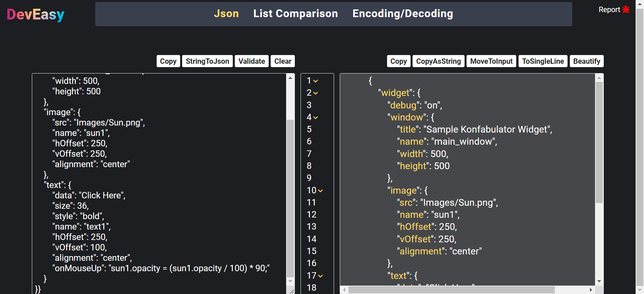Viewport: 644px width, 294px height.
Task: Switch to List Comparison tab
Action: pos(295,14)
